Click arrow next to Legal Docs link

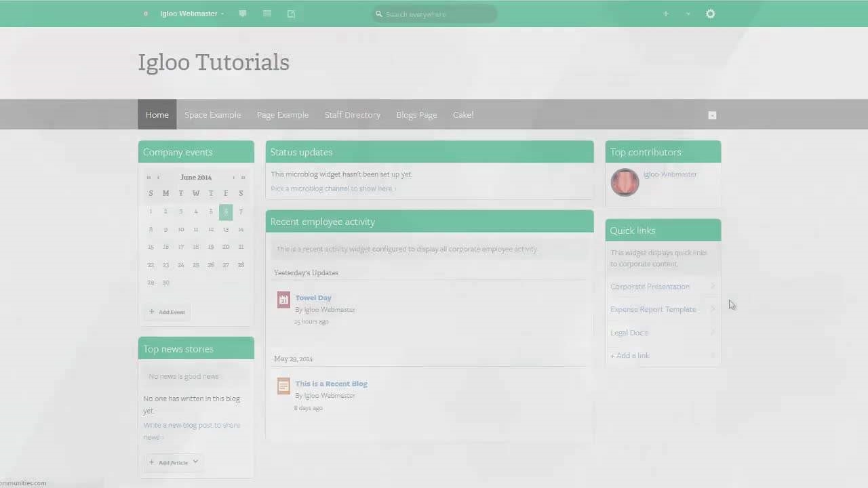(712, 332)
